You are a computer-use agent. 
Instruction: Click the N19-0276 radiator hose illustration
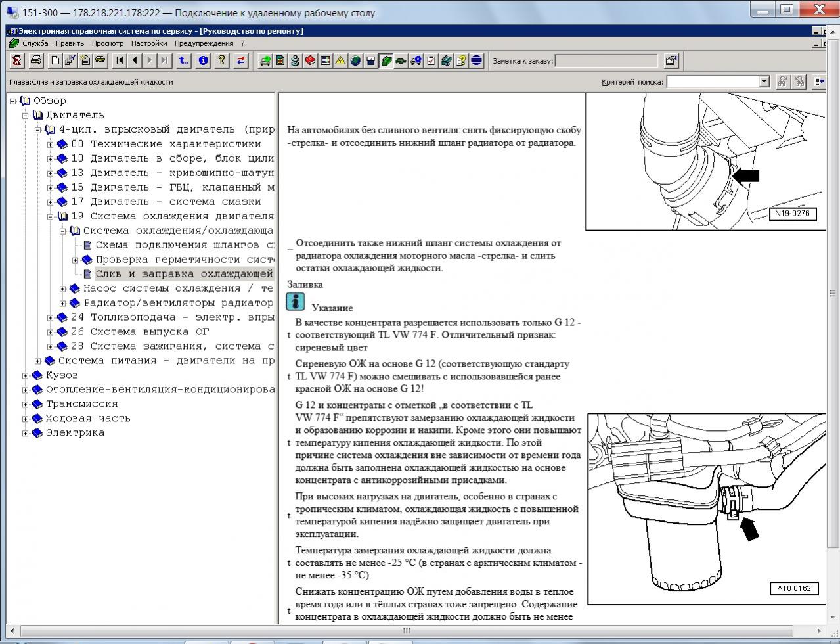tap(705, 162)
